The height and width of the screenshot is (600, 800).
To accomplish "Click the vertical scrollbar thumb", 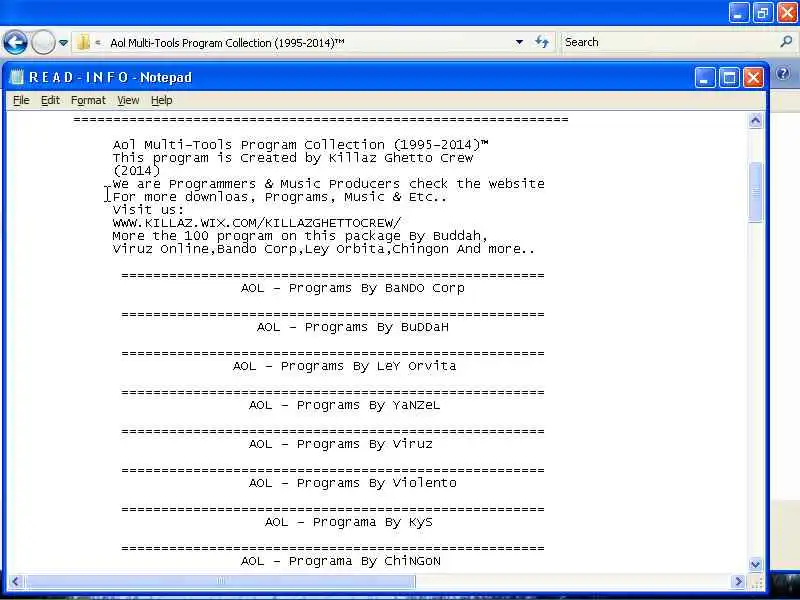I will click(756, 192).
